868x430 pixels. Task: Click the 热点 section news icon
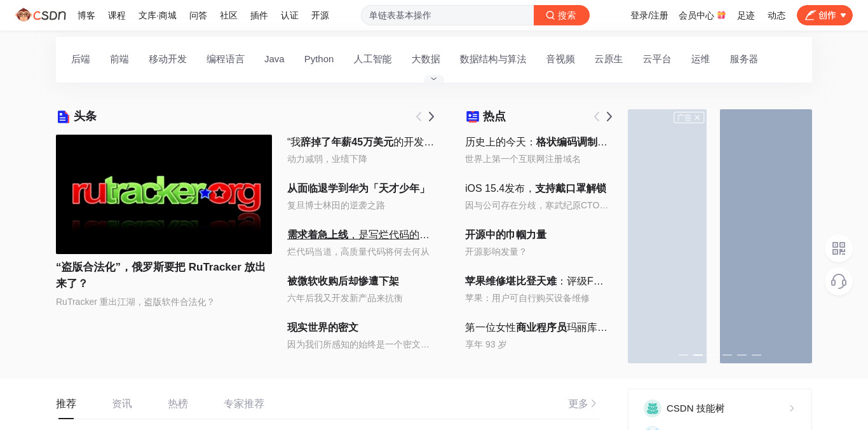coord(472,117)
